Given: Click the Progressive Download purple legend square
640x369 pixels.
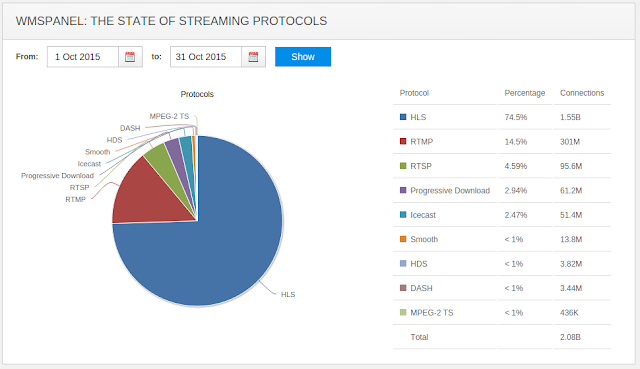Looking at the screenshot, I should [x=403, y=190].
